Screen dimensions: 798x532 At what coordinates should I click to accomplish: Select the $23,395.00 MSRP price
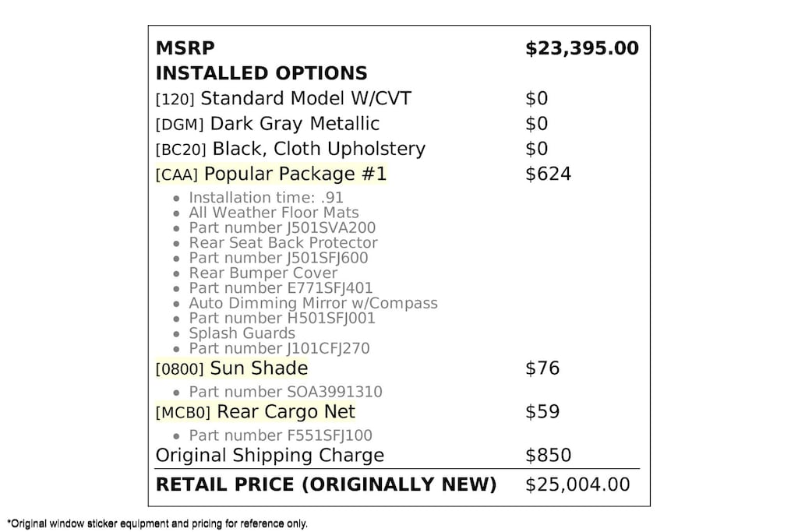point(581,48)
